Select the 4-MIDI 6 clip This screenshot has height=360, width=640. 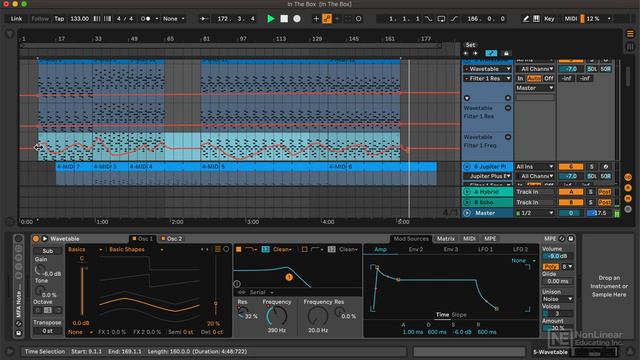(382, 167)
